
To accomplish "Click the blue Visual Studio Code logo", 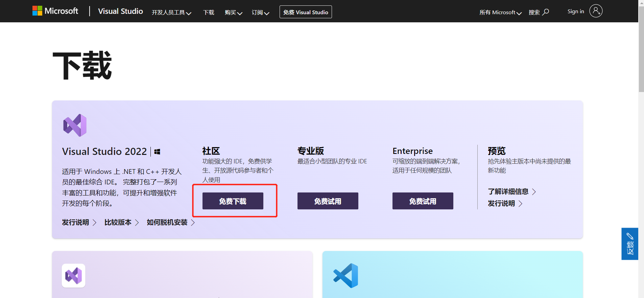I will click(x=345, y=276).
